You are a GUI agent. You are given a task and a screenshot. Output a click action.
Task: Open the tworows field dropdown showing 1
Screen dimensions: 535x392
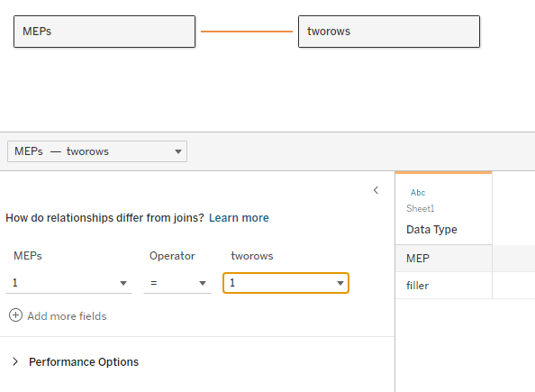click(286, 283)
